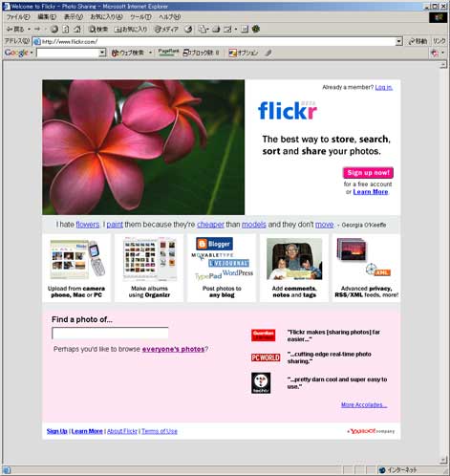Open the dropdown arrow beside the edit icon
Screen dimensions: 450x476
coord(236,30)
